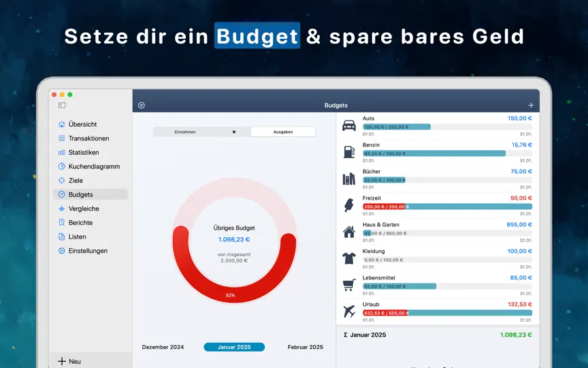Click the Übersicht house icon

(61, 124)
